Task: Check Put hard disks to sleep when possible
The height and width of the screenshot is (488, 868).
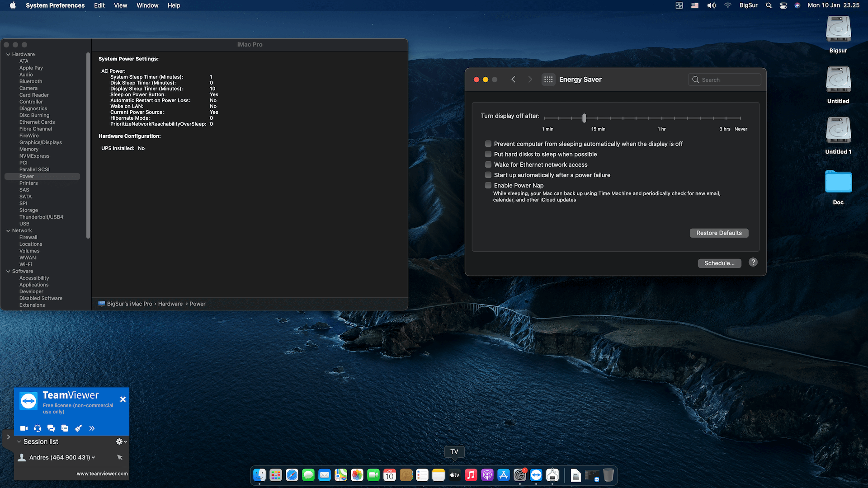Action: click(488, 154)
